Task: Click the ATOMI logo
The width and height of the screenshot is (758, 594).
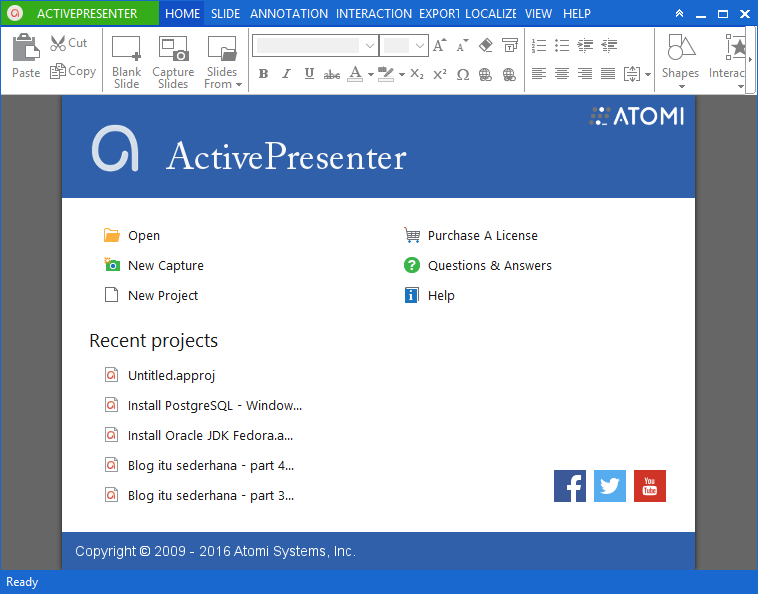Action: click(x=637, y=116)
